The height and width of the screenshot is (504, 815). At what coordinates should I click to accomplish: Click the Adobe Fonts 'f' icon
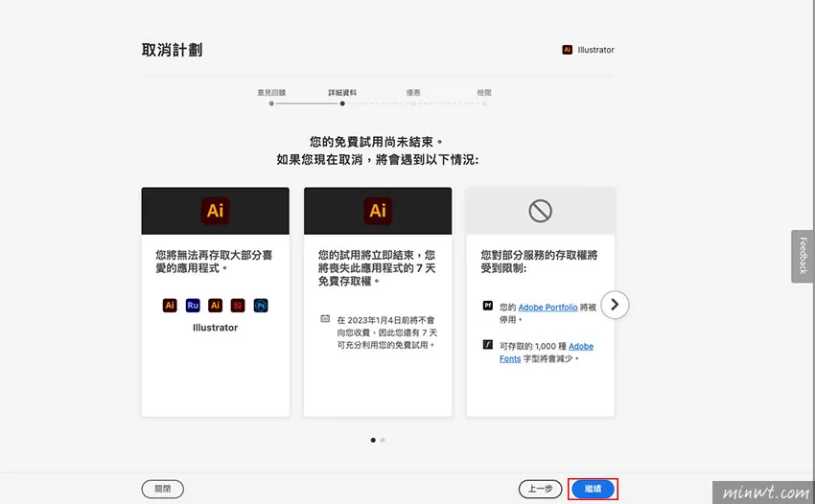point(487,344)
